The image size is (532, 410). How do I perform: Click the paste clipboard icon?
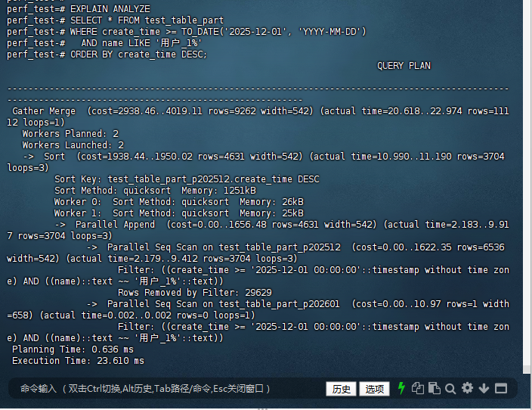pos(434,388)
